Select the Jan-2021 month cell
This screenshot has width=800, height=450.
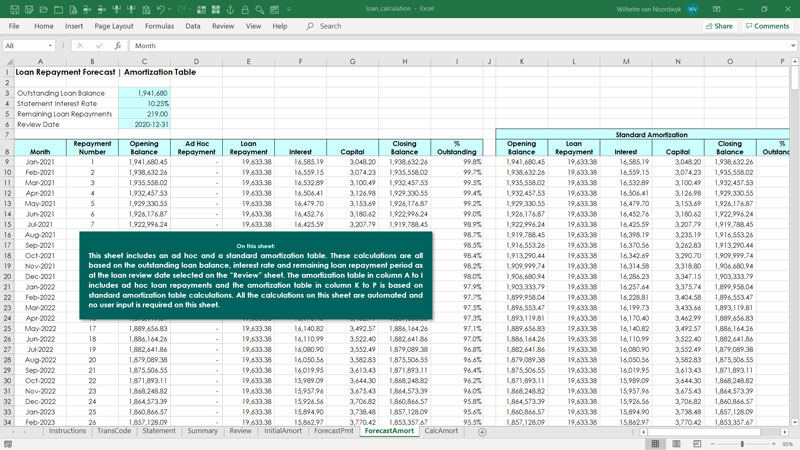coord(40,162)
